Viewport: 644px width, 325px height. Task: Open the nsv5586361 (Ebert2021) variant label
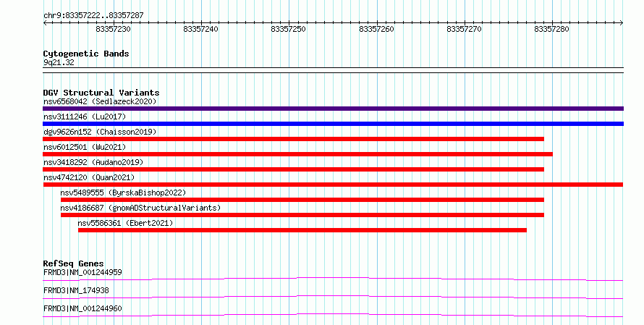pyautogui.click(x=126, y=223)
